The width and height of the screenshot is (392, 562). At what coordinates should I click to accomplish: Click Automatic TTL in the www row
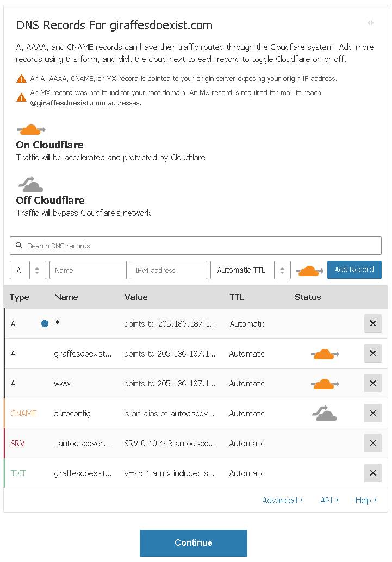pyautogui.click(x=247, y=384)
